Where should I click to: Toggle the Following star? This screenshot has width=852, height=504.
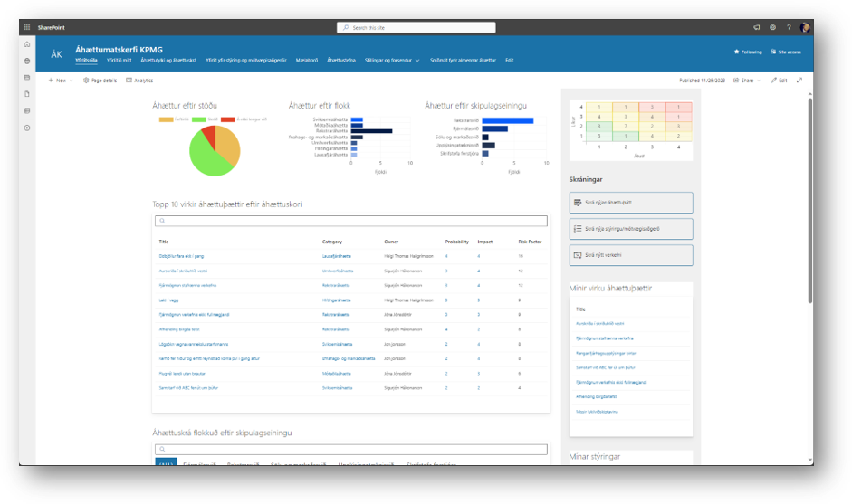748,52
